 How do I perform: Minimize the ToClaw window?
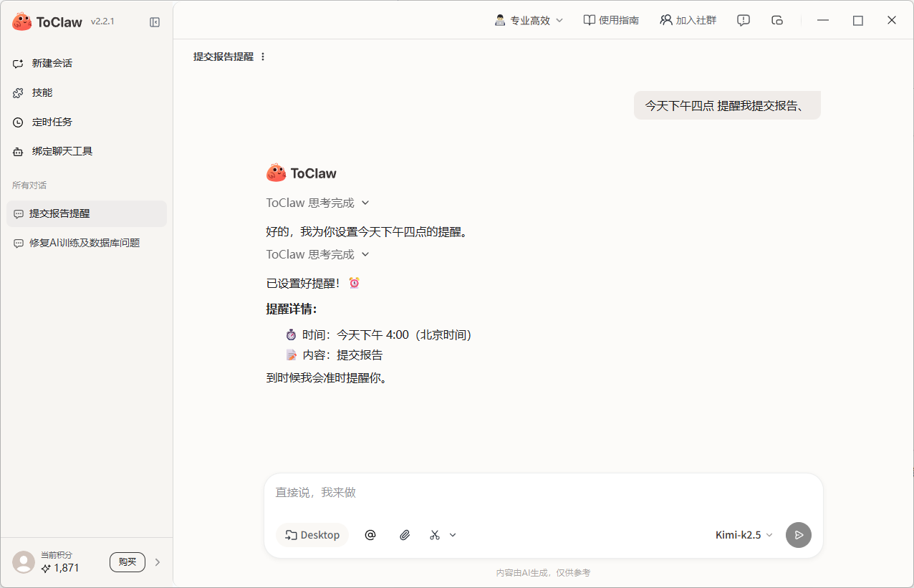[824, 20]
